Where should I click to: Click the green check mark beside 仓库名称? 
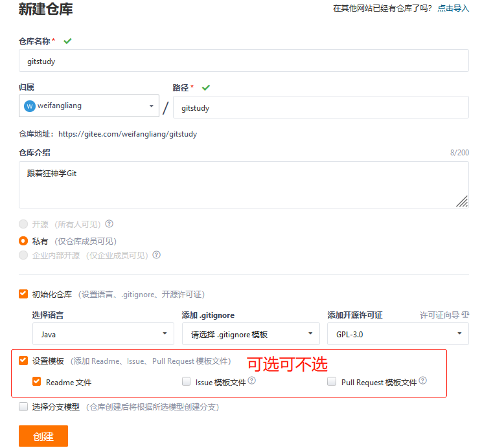point(67,41)
